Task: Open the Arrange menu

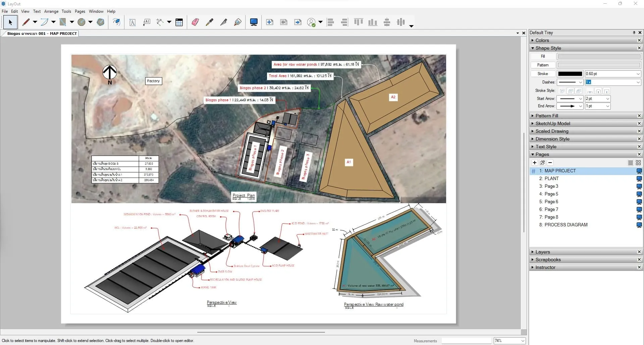Action: tap(51, 11)
